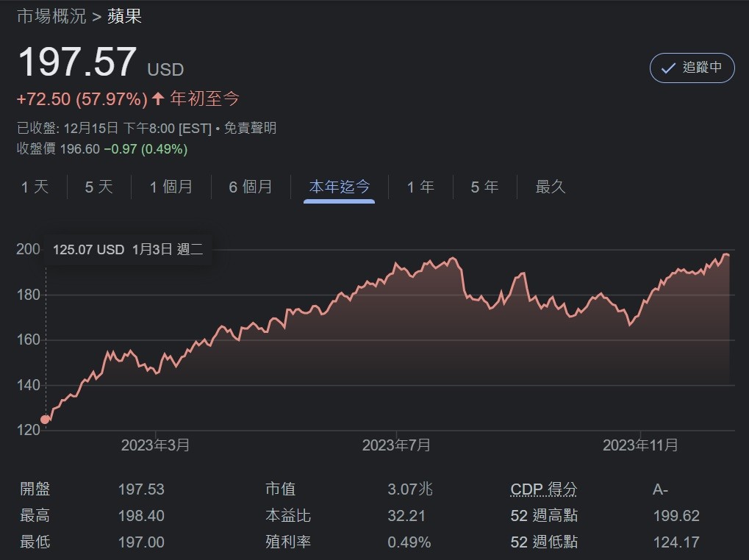Click the red up arrow next to 57.97%
Viewport: 749px width, 560px height.
click(158, 98)
